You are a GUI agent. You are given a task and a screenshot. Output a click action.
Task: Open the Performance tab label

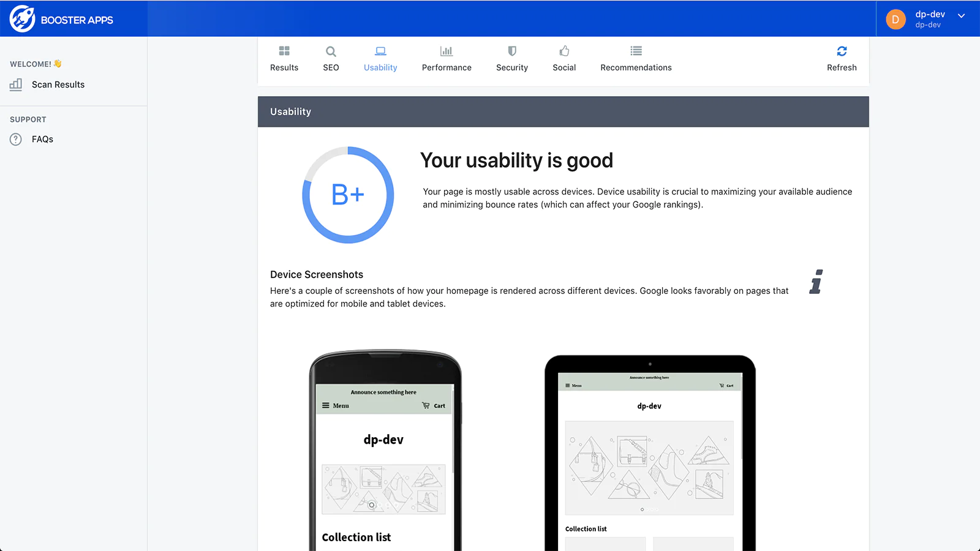click(447, 67)
